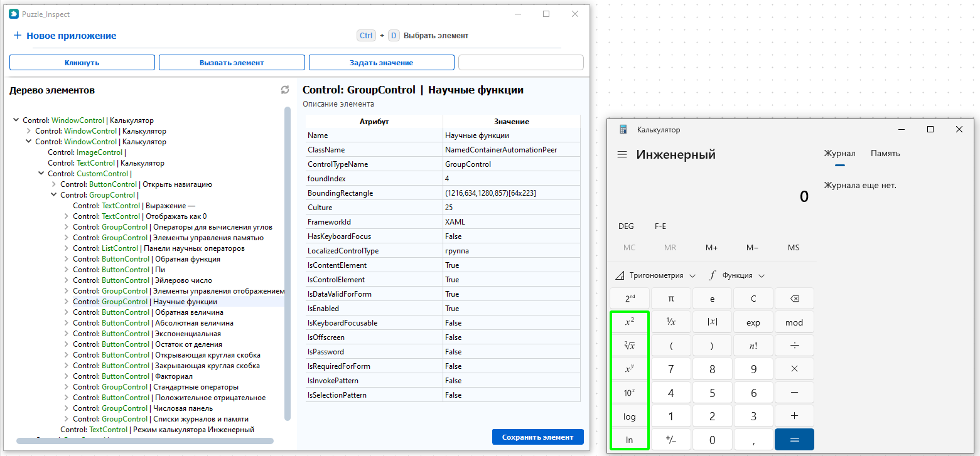Click the BoundingRectangle attribute cell

[x=374, y=193]
